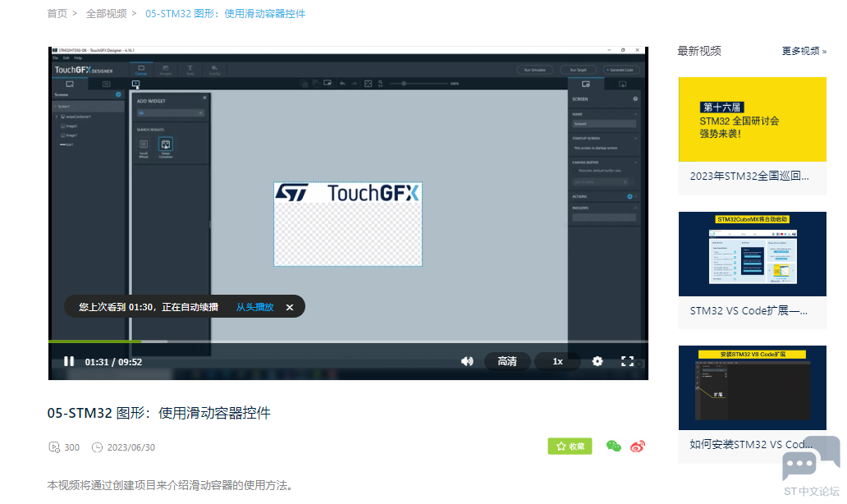Open video titled STM32 VS Code扩展—...

click(749, 310)
